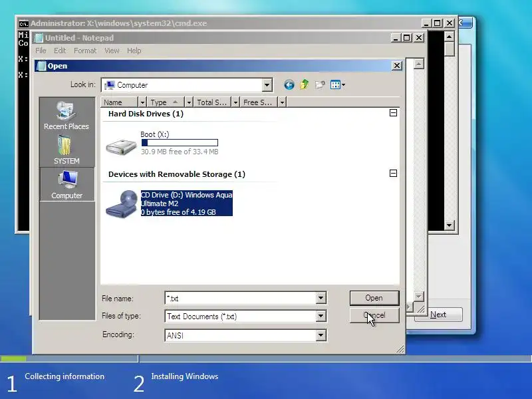
Task: Click cmd.exe window system icon
Action: tap(23, 23)
